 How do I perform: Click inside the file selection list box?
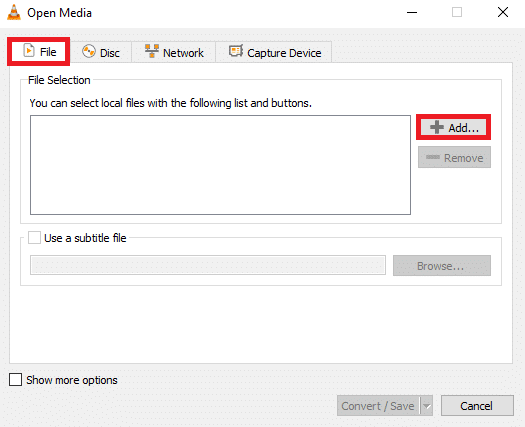pyautogui.click(x=220, y=165)
